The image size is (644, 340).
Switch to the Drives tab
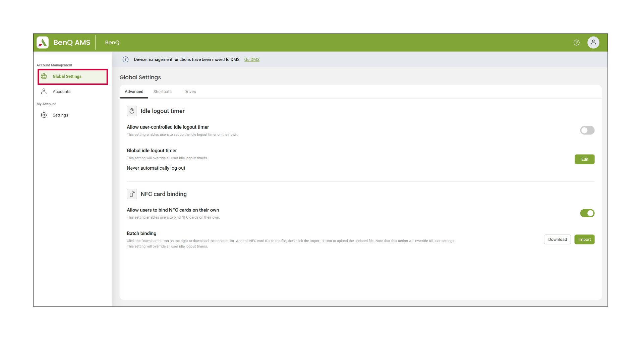(190, 92)
